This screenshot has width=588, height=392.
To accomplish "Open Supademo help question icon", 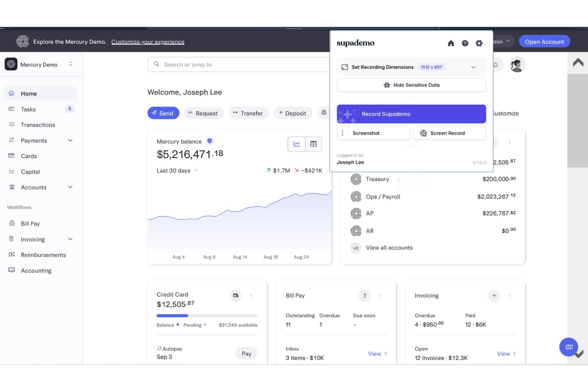I will click(x=465, y=43).
